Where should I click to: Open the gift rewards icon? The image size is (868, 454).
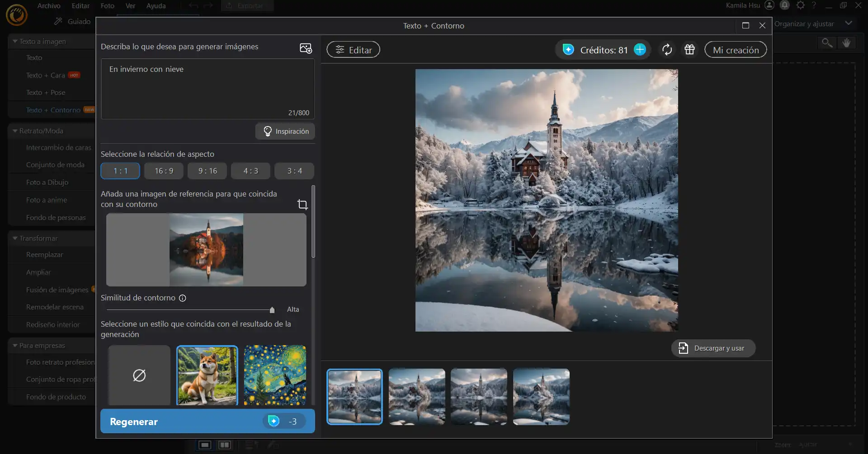click(689, 50)
